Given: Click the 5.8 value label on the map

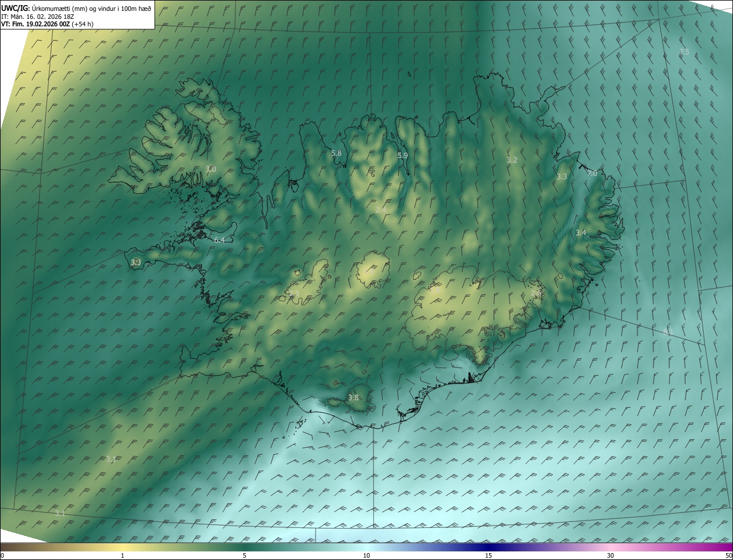Looking at the screenshot, I should click(x=336, y=153).
